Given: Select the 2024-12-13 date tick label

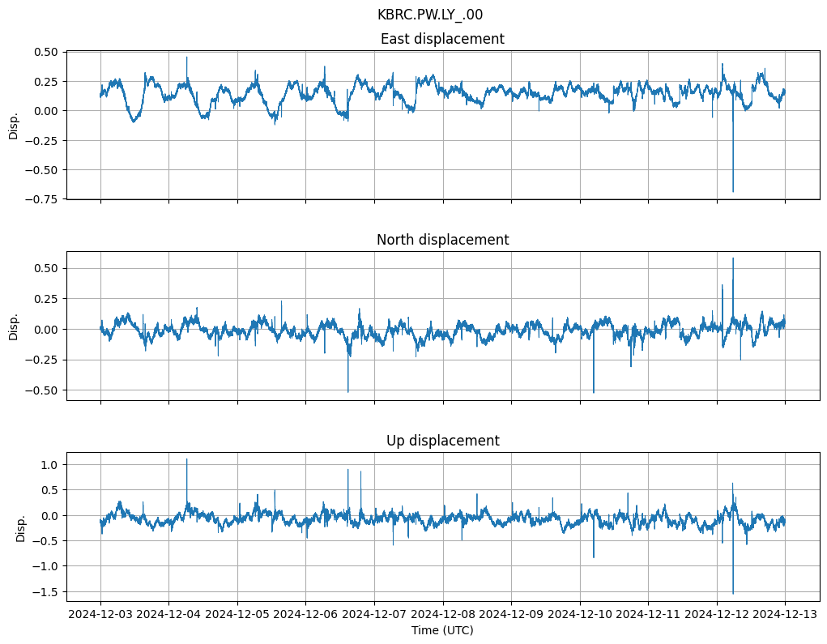Looking at the screenshot, I should pyautogui.click(x=785, y=615).
